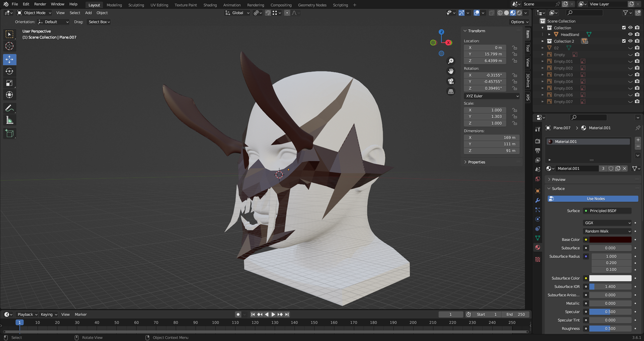
Task: Enable material preview shading mode
Action: click(x=513, y=13)
